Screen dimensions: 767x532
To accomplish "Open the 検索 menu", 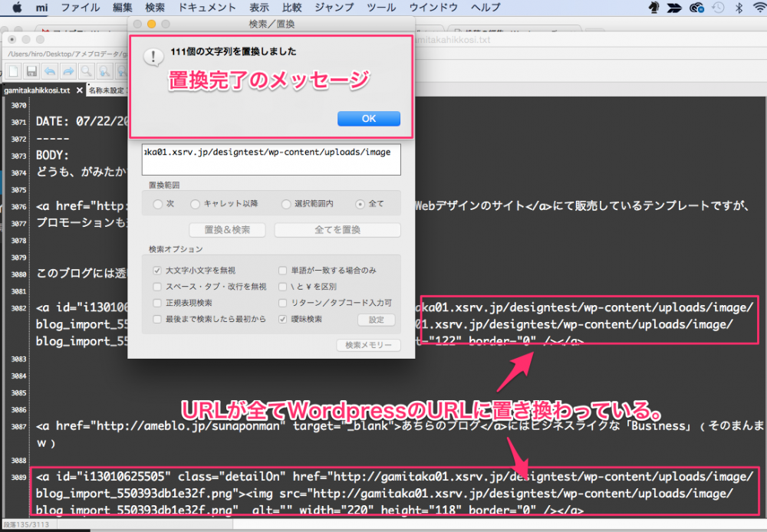I will point(155,8).
